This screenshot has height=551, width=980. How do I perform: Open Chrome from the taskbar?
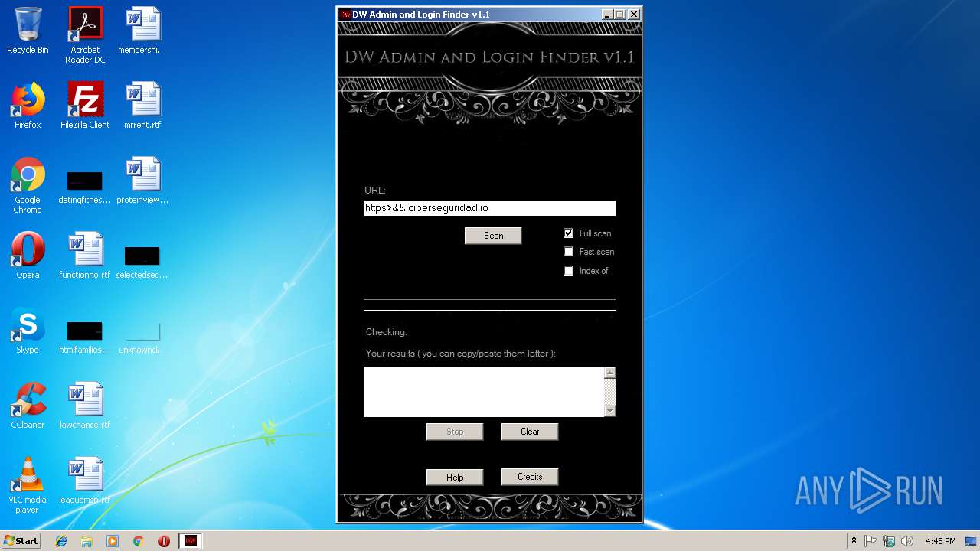(139, 541)
